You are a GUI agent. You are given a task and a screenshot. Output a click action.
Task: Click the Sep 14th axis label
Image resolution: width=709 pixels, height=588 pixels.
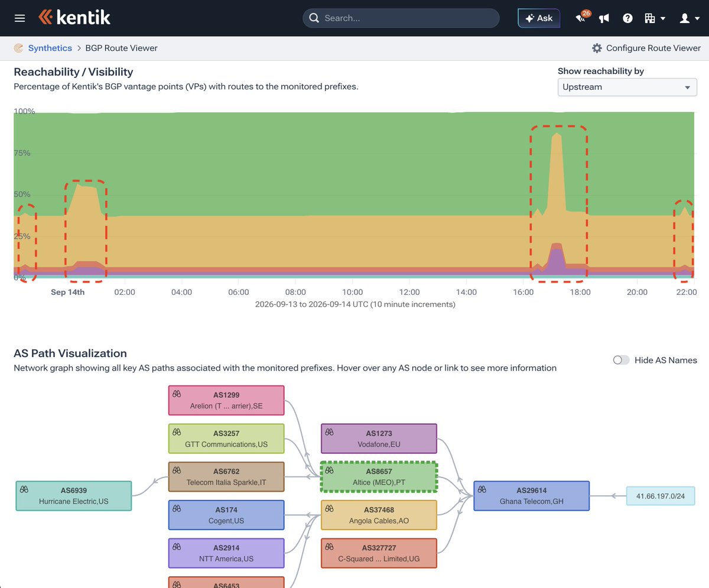[67, 292]
